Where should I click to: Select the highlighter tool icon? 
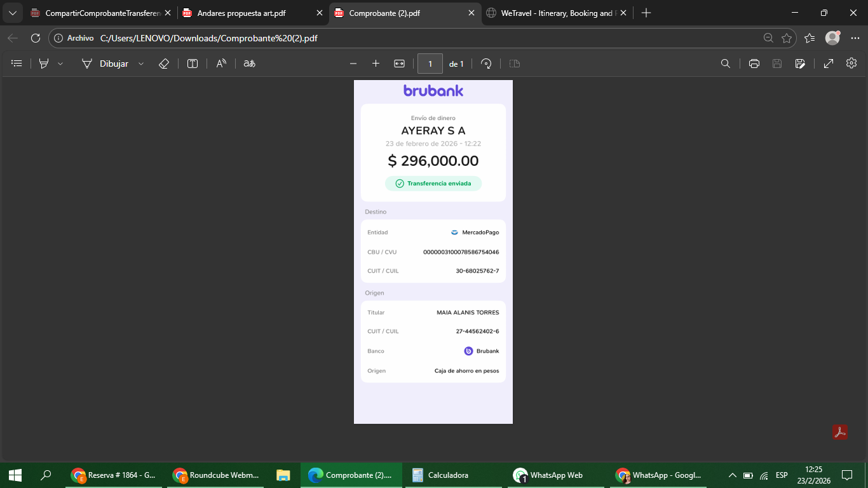(44, 64)
